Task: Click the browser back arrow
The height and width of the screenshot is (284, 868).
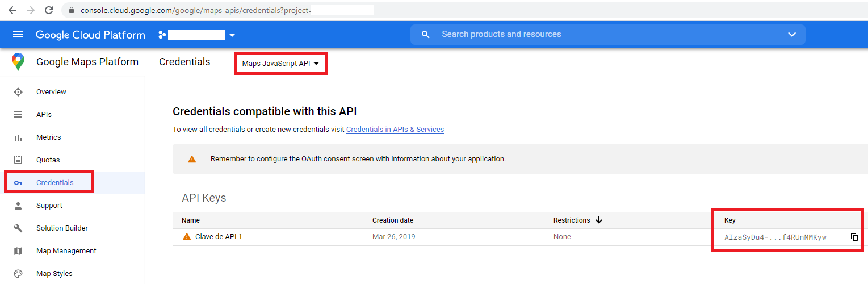Action: [12, 10]
